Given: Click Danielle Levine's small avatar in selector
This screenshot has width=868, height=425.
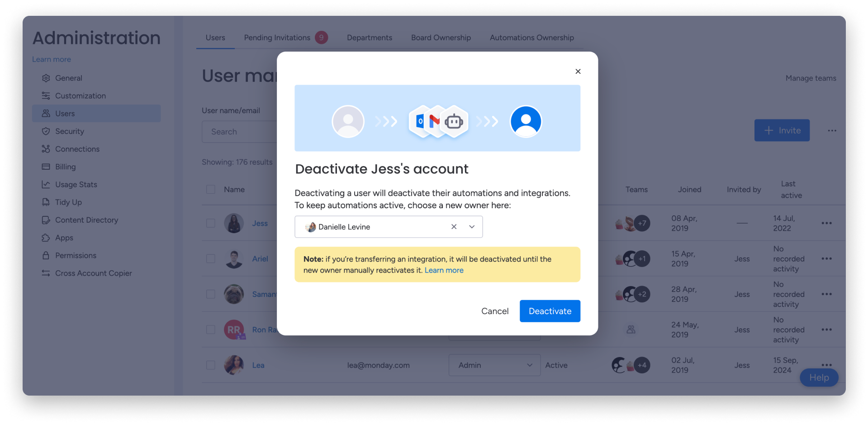Looking at the screenshot, I should (x=311, y=227).
